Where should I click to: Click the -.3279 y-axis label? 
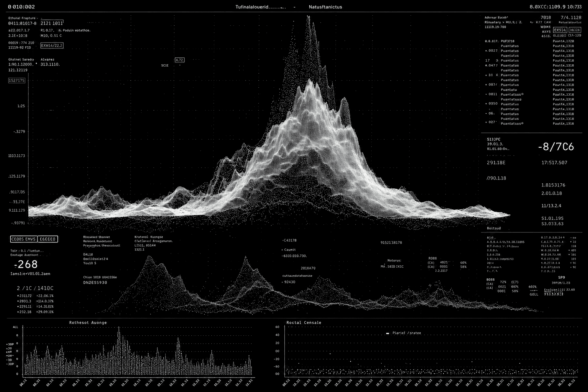click(x=19, y=131)
